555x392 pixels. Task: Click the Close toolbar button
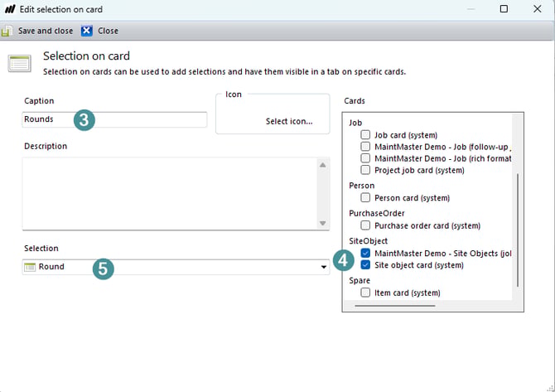(x=99, y=31)
